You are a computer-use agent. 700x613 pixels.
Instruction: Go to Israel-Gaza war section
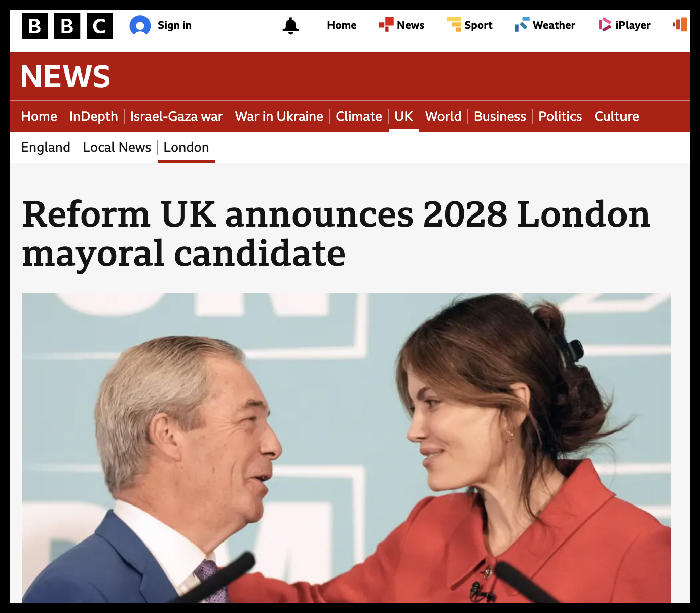pos(176,116)
